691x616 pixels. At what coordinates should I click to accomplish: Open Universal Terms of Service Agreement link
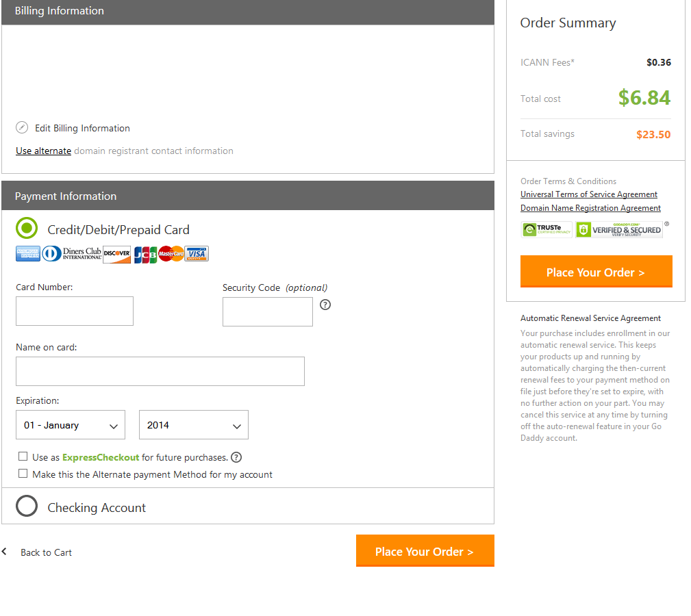(x=589, y=194)
